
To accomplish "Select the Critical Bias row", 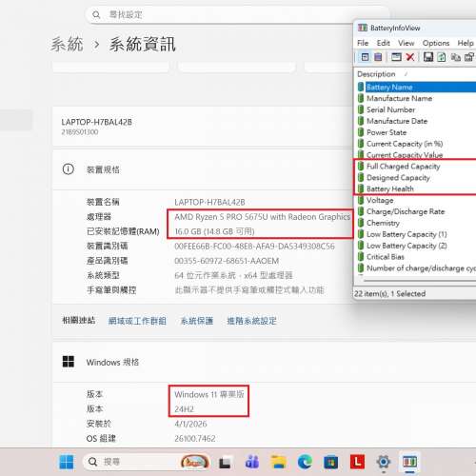I will (416, 257).
